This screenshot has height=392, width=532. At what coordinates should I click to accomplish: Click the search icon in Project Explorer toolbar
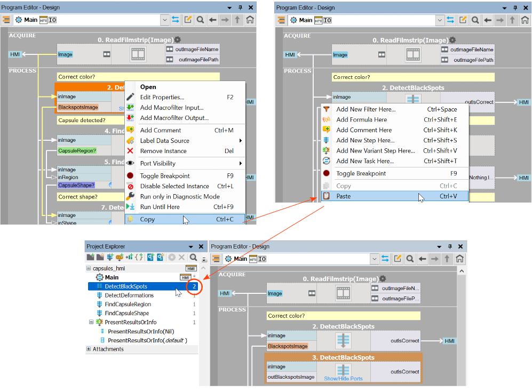coord(193,258)
